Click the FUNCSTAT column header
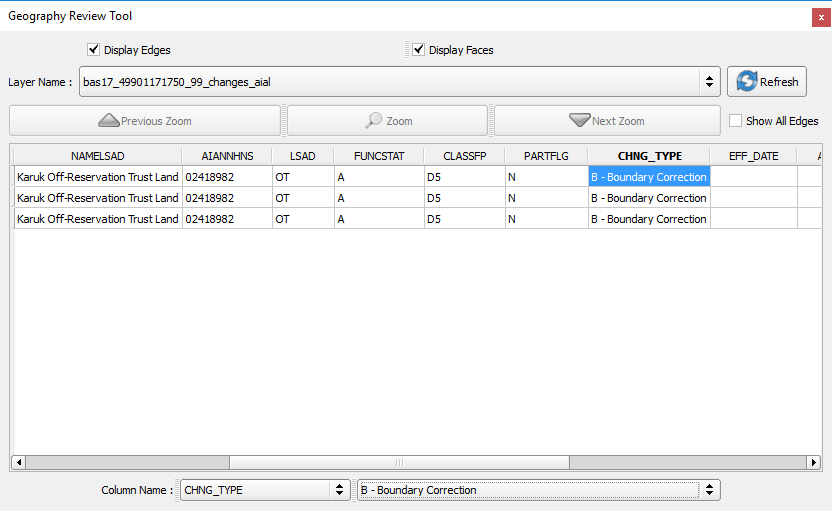Screen dimensions: 832x511 coord(379,156)
